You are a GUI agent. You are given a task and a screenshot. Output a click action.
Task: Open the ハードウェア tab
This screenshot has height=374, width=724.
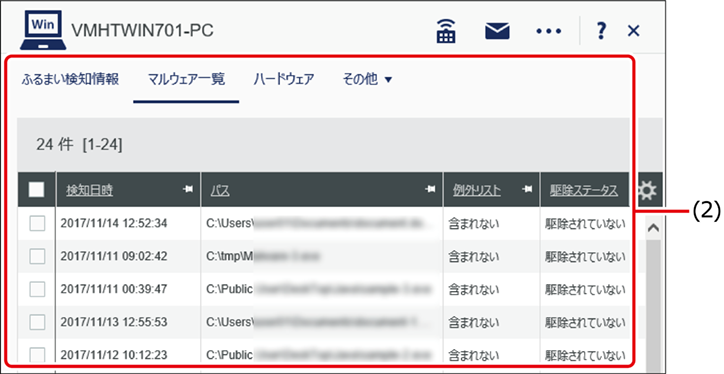pyautogui.click(x=284, y=79)
